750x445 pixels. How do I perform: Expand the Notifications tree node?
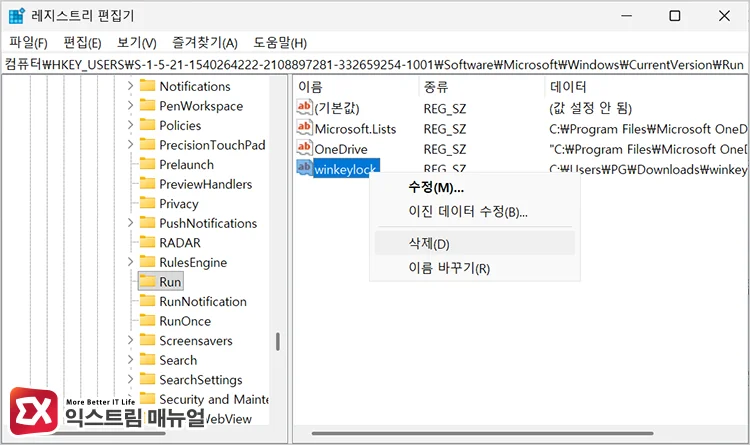point(130,86)
